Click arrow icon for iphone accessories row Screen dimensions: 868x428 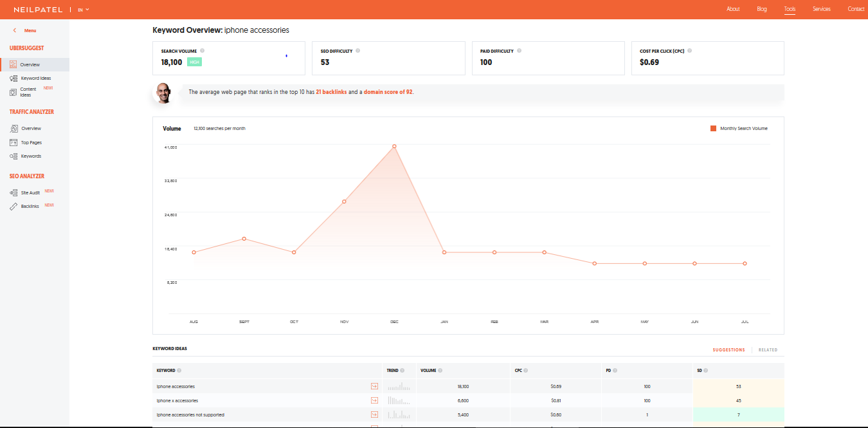point(374,386)
